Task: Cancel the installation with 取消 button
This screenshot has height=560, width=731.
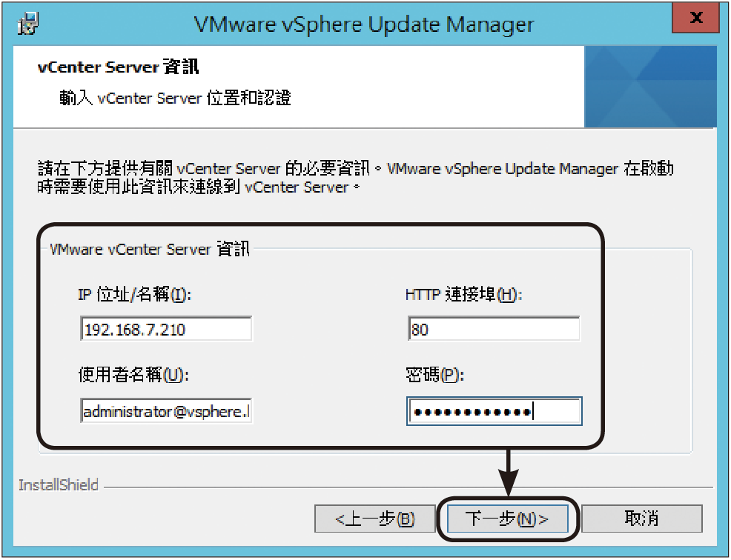Action: click(641, 519)
